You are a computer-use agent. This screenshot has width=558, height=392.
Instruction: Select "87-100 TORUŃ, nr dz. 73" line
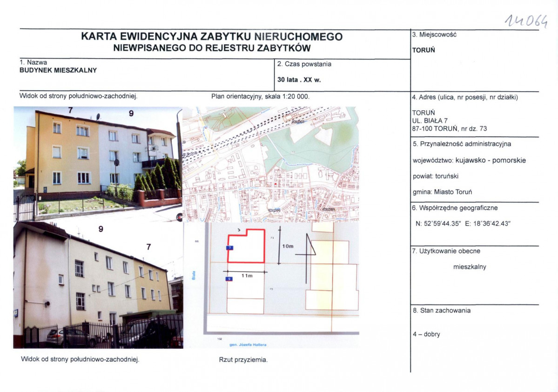pos(450,128)
